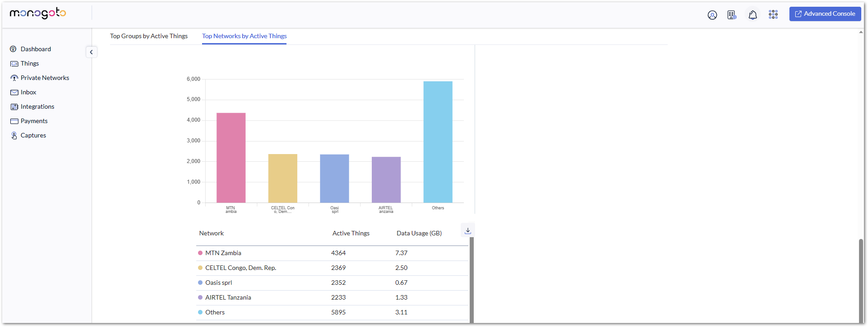Click the MTN Zambia pink legend dot
Viewport: 868px width, 327px height.
200,253
